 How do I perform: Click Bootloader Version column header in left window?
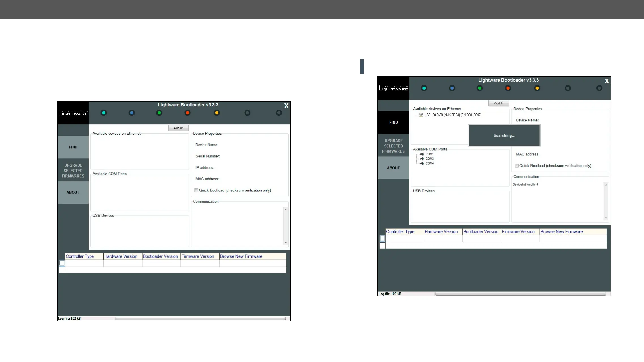pos(161,256)
